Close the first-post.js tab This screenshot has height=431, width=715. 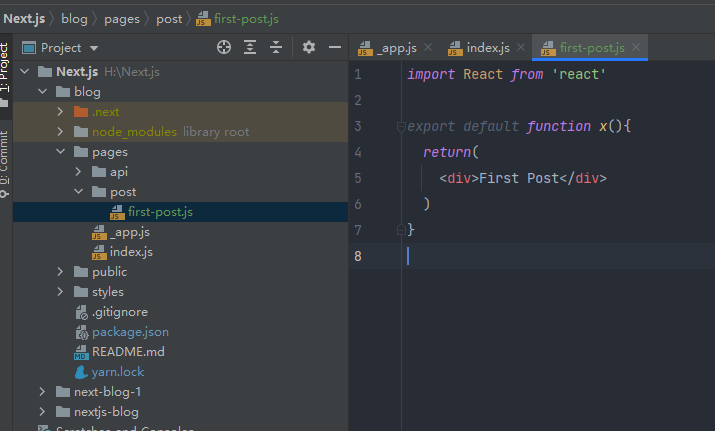[636, 47]
